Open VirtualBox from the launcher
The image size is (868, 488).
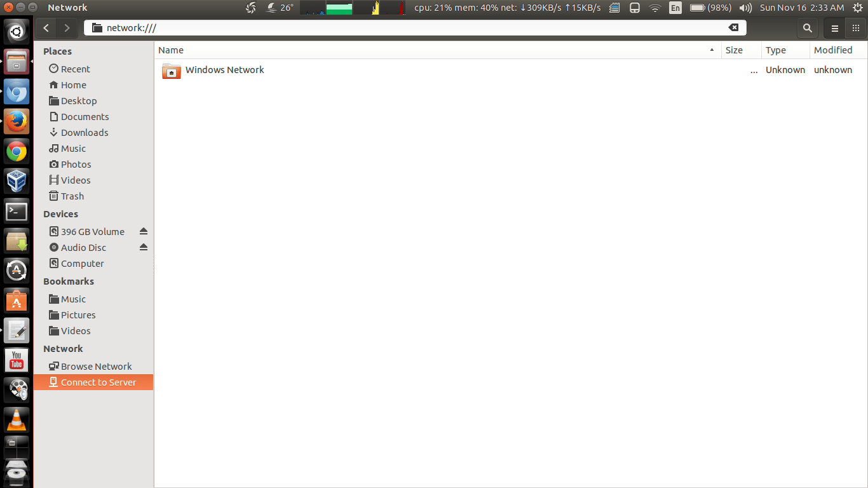(17, 181)
